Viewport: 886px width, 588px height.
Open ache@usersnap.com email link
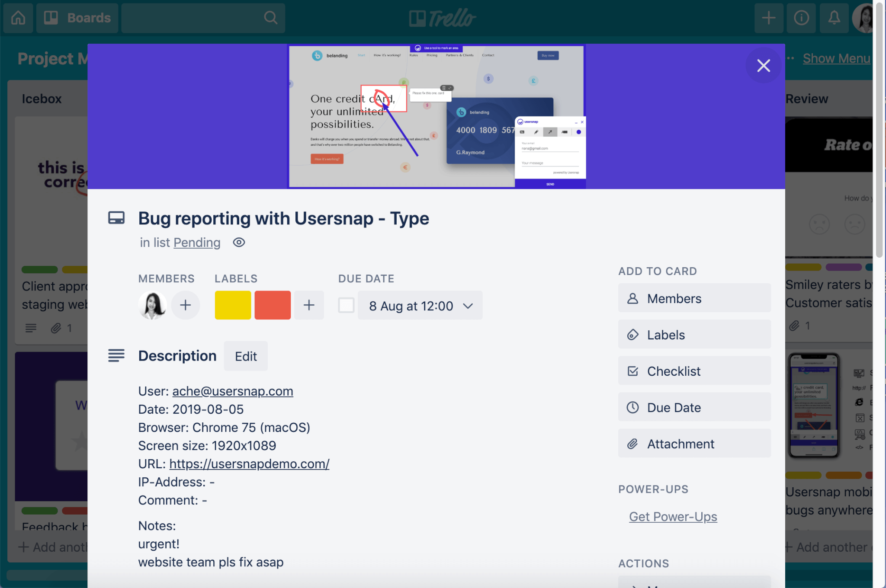click(233, 391)
